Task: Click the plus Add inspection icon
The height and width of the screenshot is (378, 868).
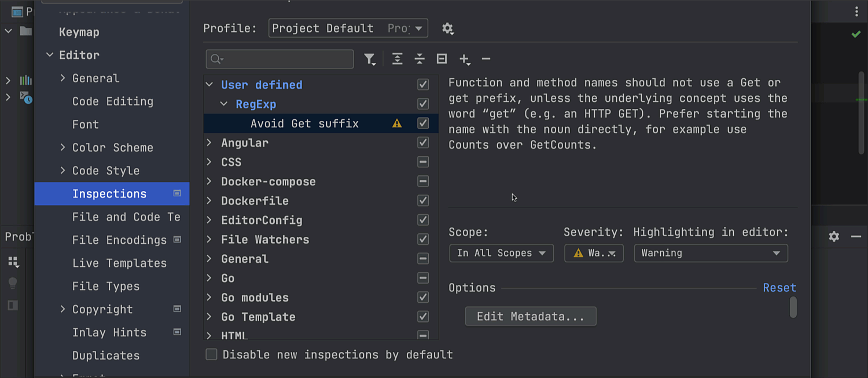Action: tap(464, 59)
